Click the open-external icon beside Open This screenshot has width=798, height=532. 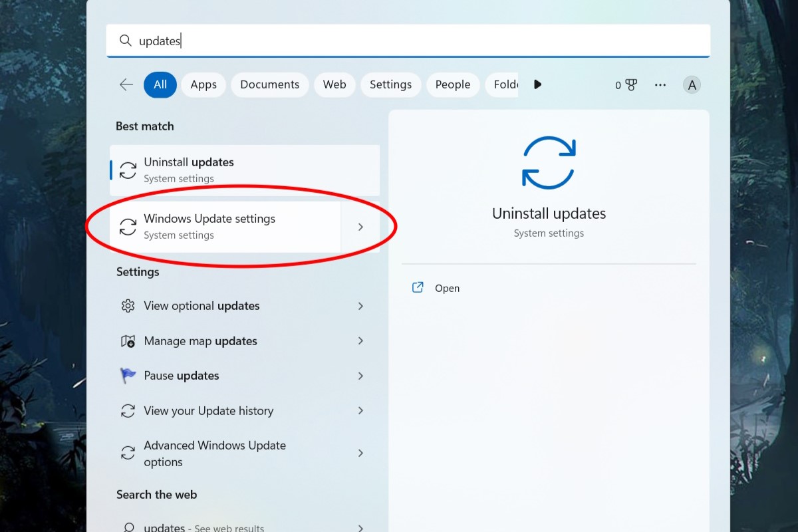click(418, 287)
